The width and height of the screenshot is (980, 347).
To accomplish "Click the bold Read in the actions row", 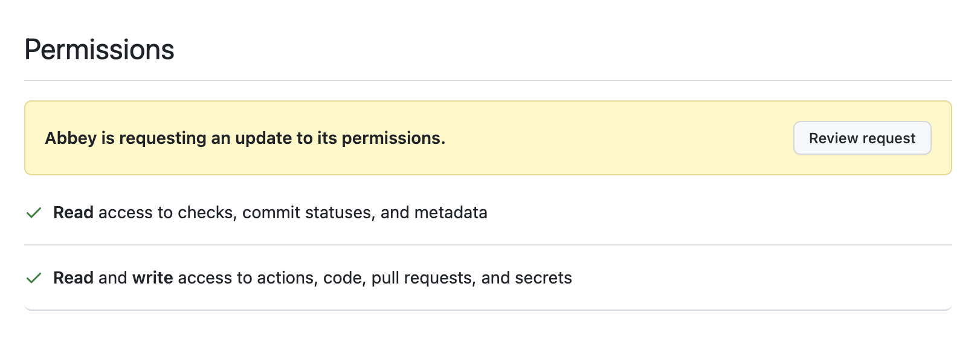I will [73, 278].
